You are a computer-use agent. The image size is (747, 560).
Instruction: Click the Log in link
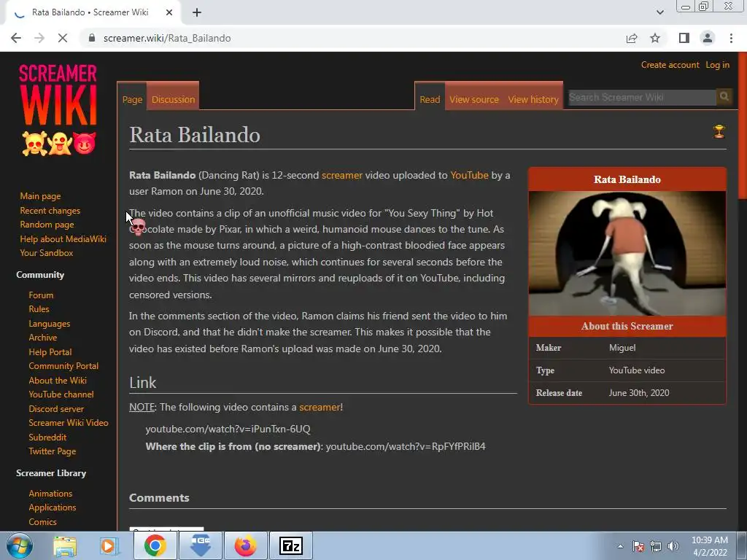coord(717,65)
